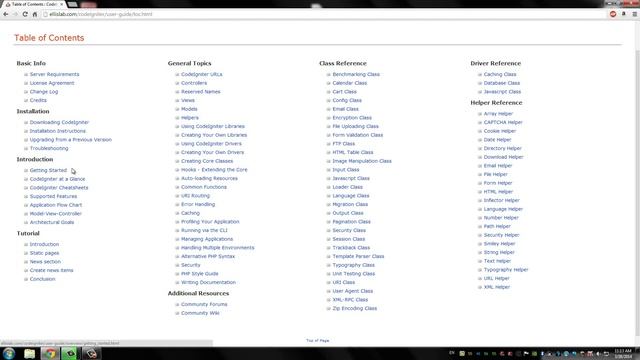Open Upgrading from a Previous Version
The height and width of the screenshot is (360, 640).
71,140
